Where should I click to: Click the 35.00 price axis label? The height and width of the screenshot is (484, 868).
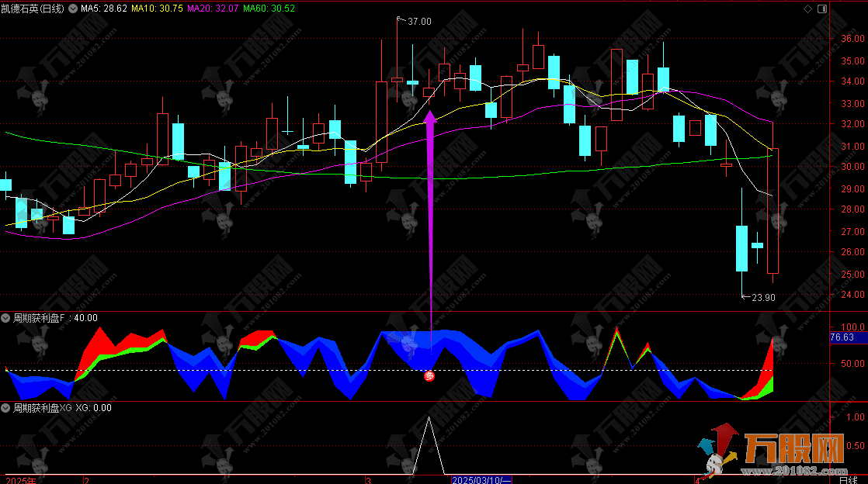pos(852,60)
